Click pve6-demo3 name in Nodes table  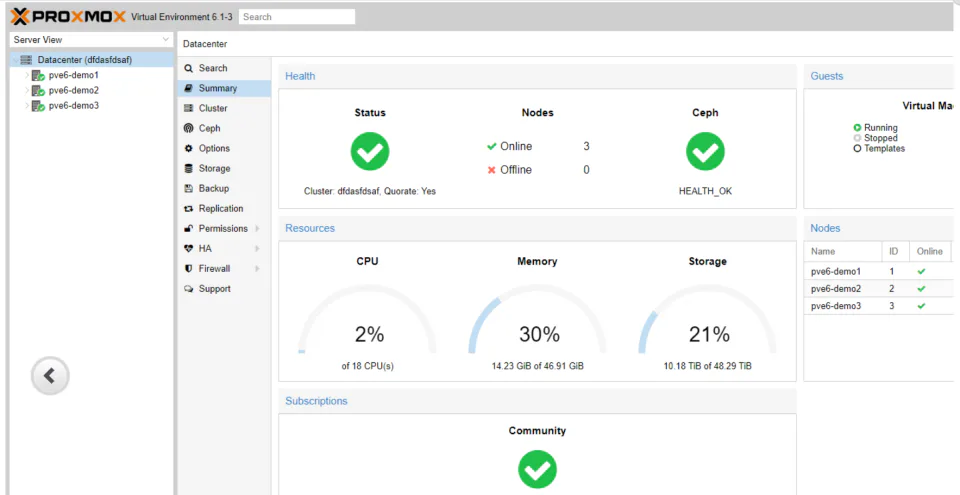[836, 306]
